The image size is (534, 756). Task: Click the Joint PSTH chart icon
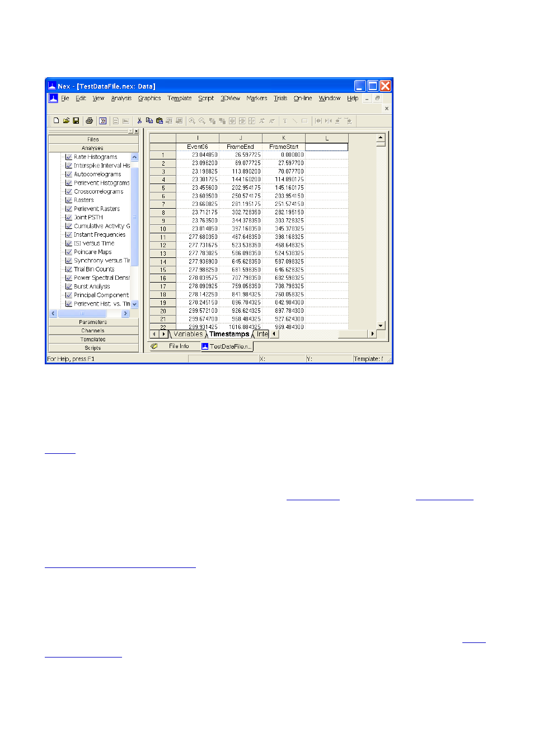click(x=68, y=217)
